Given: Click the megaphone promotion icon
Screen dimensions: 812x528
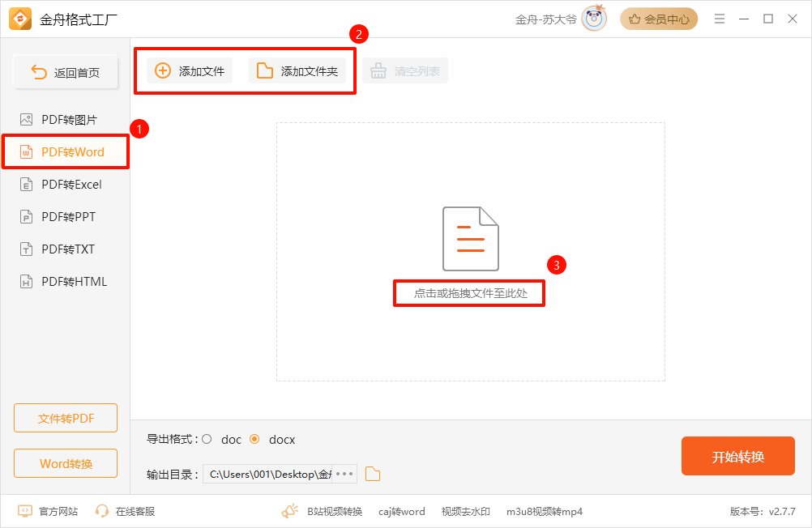Looking at the screenshot, I should coord(290,511).
